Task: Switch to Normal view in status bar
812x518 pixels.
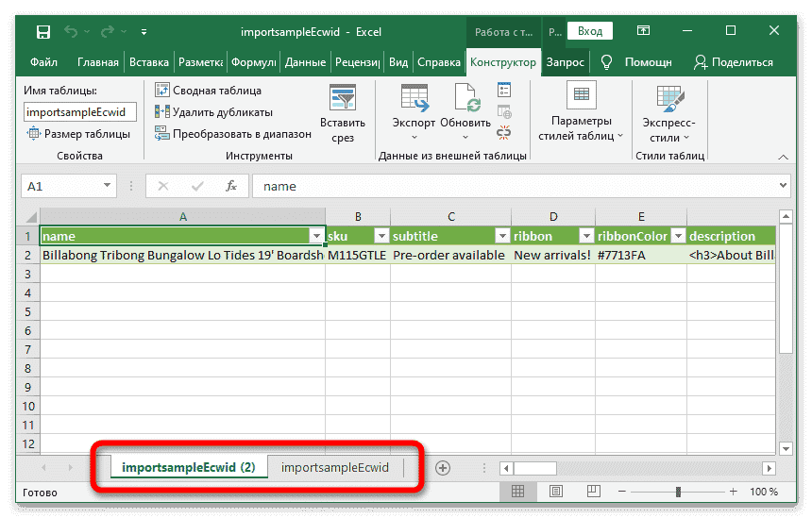Action: coord(517,493)
